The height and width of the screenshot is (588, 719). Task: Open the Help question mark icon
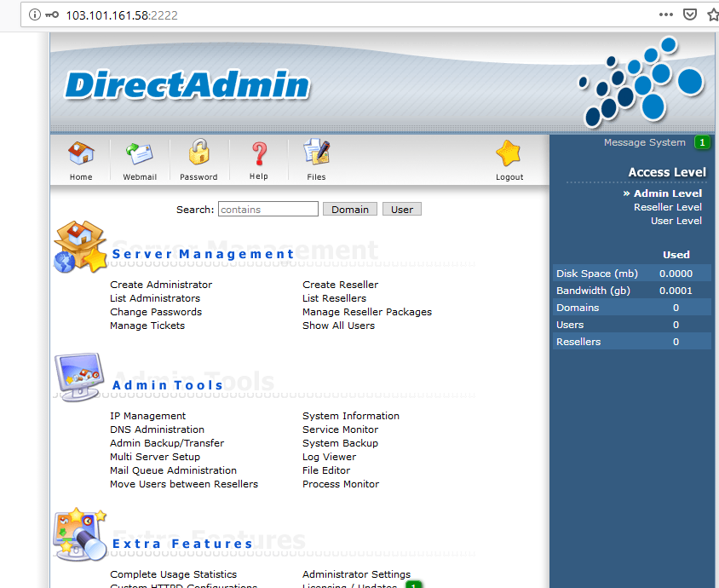[259, 153]
